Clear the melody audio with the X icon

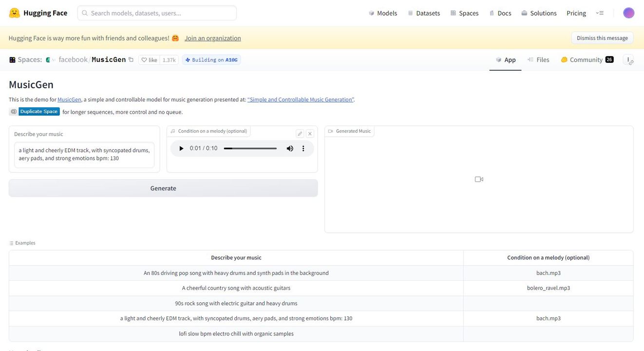pyautogui.click(x=310, y=134)
